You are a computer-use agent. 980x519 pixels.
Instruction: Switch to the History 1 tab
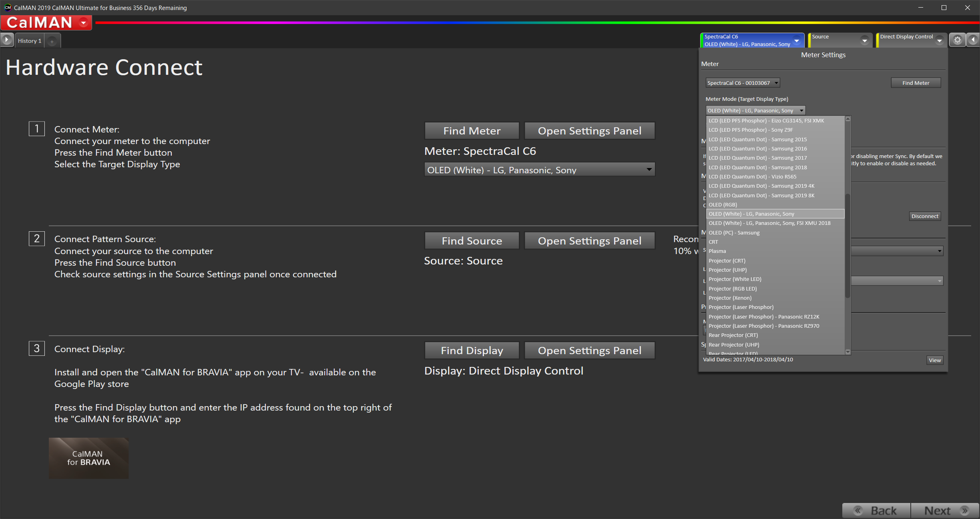(30, 41)
